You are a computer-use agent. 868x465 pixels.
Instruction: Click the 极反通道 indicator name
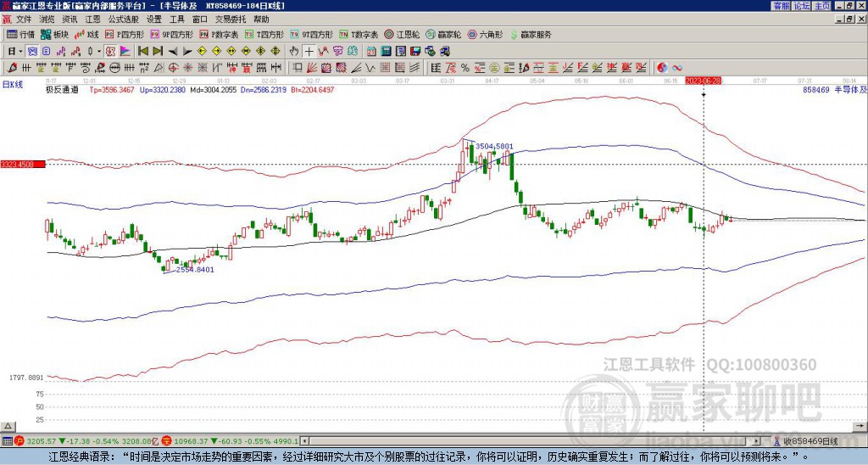[x=62, y=89]
